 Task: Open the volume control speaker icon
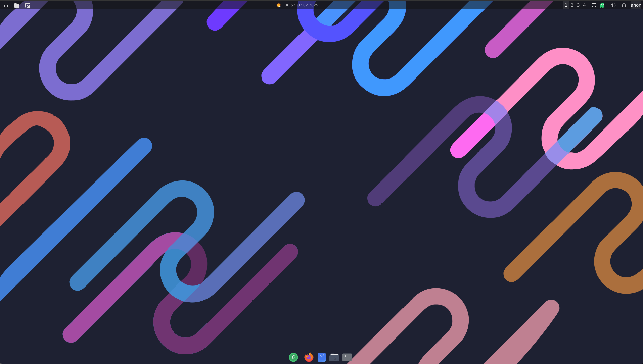coord(613,5)
